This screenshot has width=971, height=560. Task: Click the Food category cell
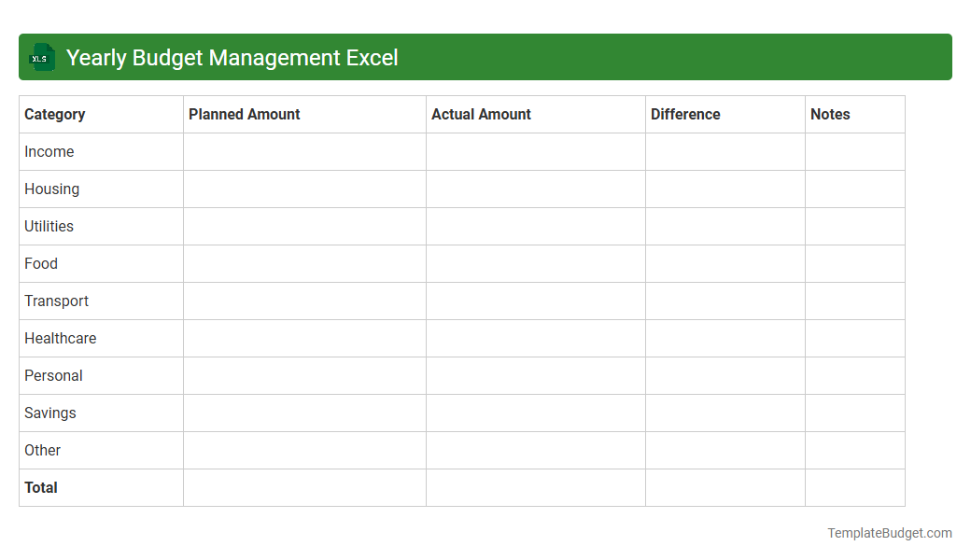41,263
